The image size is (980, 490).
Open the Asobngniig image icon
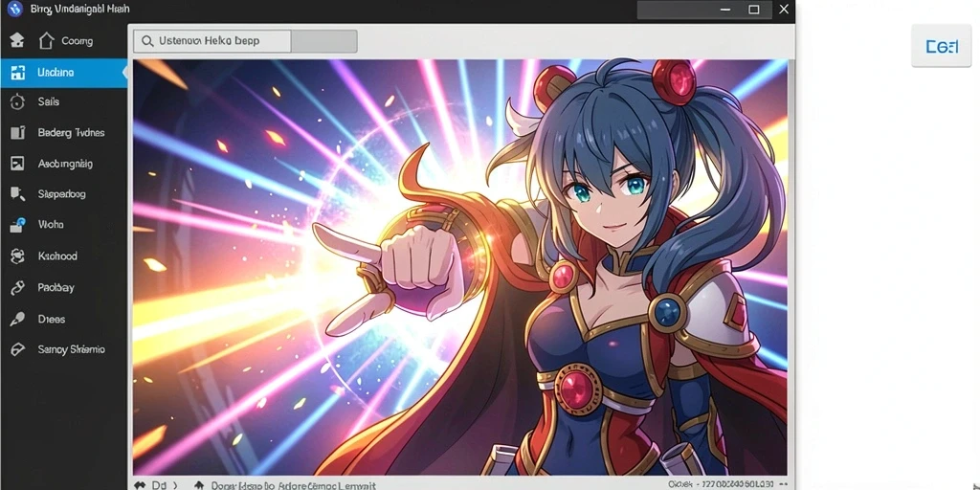pos(17,164)
